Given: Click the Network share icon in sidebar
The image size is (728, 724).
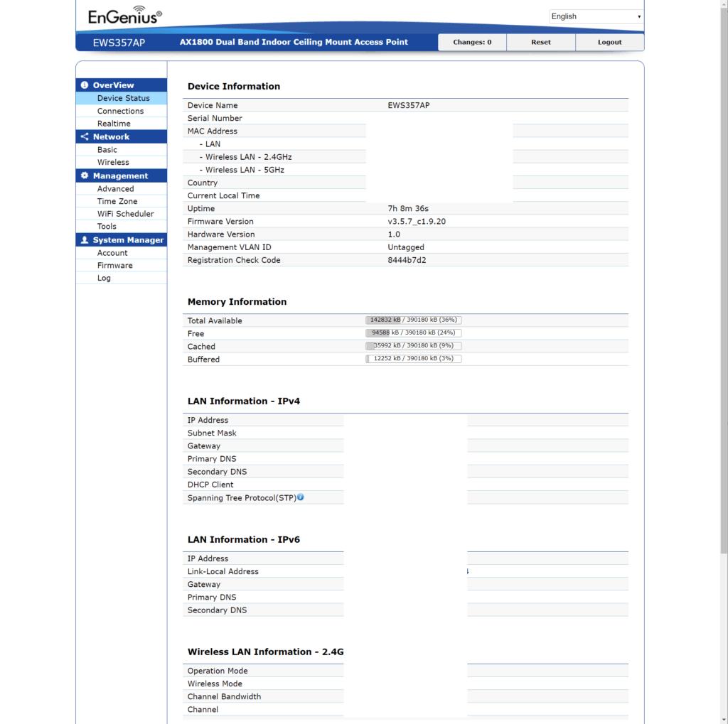Looking at the screenshot, I should (x=85, y=137).
